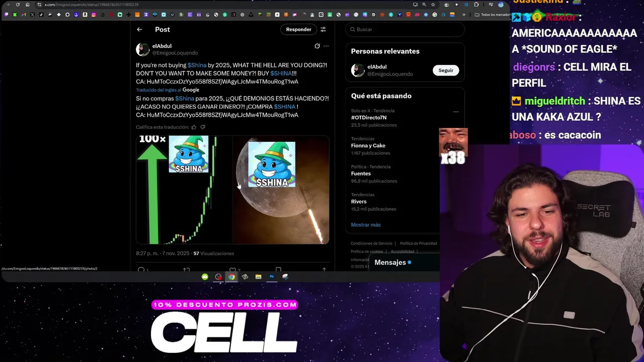Focus the Buscar search field

405,29
